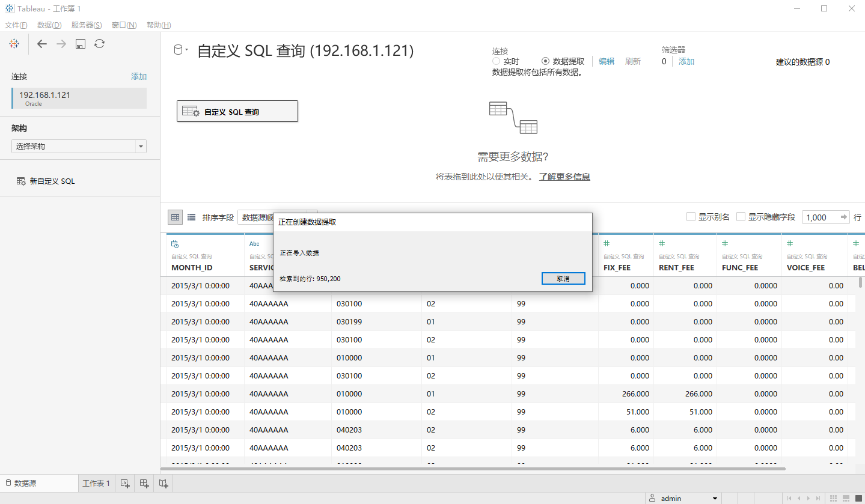The width and height of the screenshot is (865, 504).
Task: Click the Abc type icon above SERVICE column
Action: pos(254,244)
